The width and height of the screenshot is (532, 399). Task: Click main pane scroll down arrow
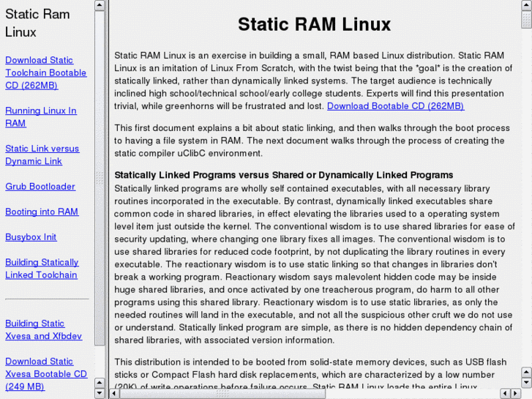tap(526, 382)
